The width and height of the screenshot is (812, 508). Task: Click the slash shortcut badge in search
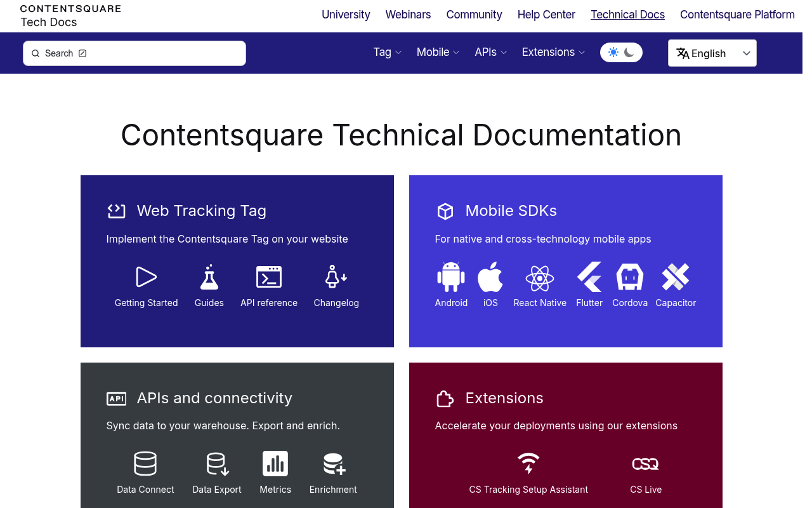point(82,53)
